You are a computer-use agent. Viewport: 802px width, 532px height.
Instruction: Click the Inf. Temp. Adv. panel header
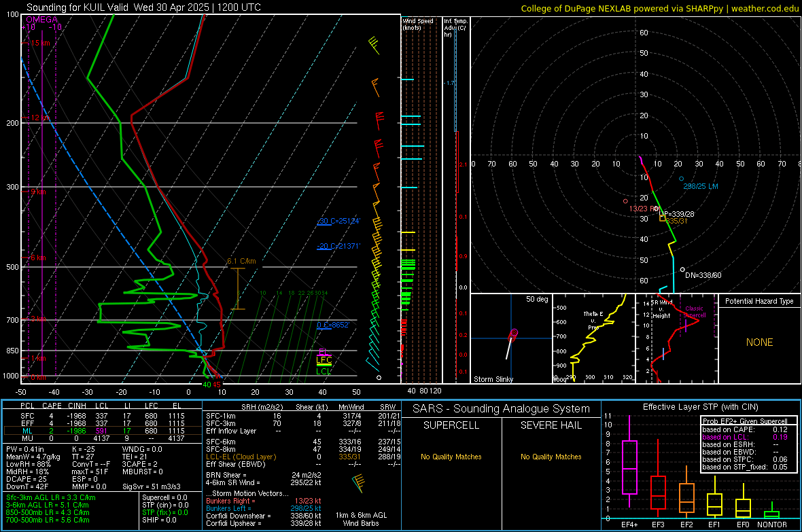pyautogui.click(x=456, y=28)
